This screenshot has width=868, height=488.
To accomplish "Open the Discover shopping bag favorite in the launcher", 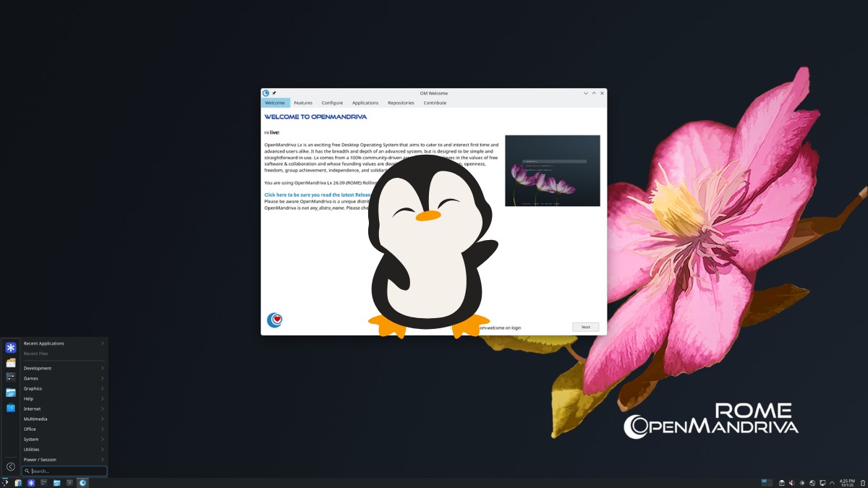I will [11, 408].
